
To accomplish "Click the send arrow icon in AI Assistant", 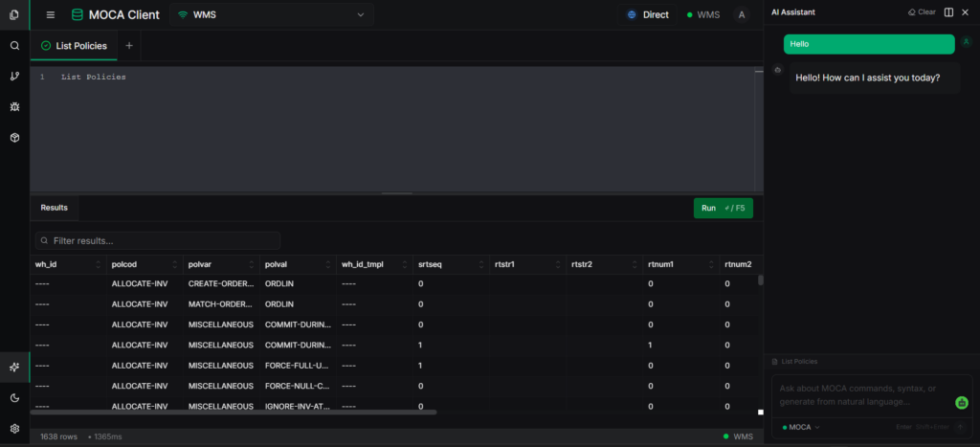I will [960, 427].
